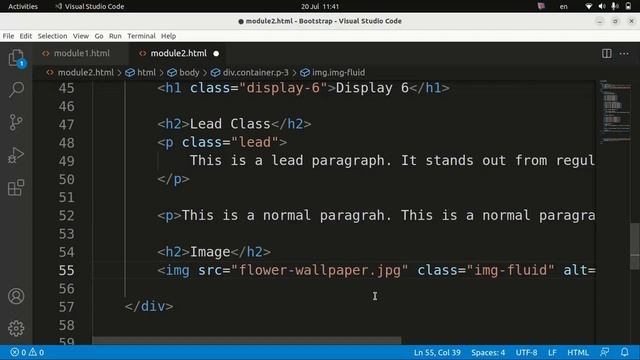Open the Manage gear icon
The image size is (640, 360).
click(x=16, y=328)
